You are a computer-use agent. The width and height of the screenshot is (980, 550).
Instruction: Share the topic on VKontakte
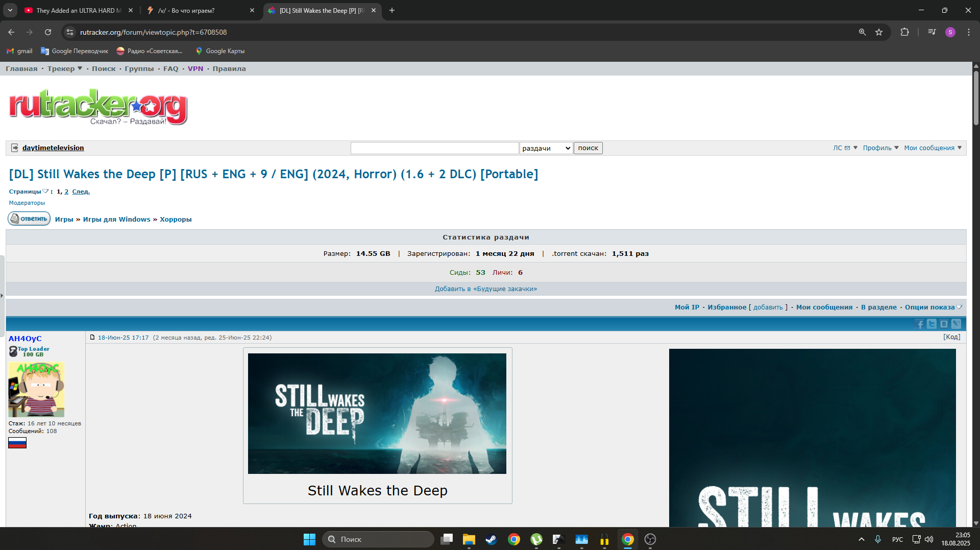(x=944, y=324)
